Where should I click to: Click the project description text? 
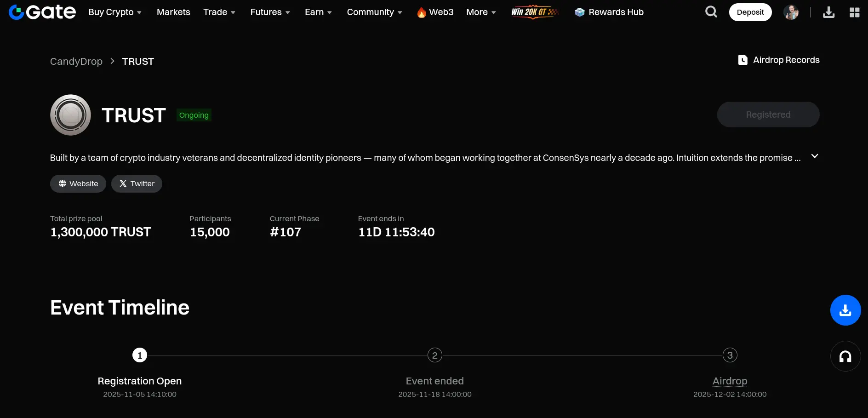click(425, 158)
